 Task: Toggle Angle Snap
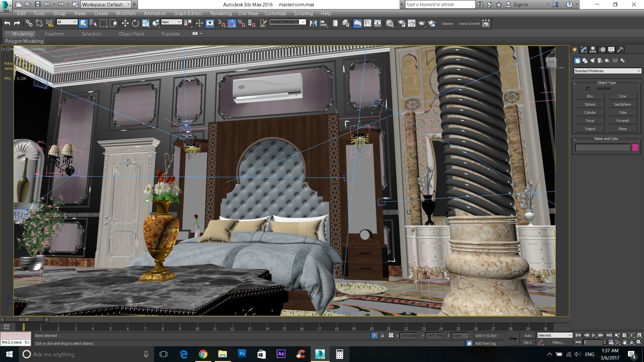232,23
